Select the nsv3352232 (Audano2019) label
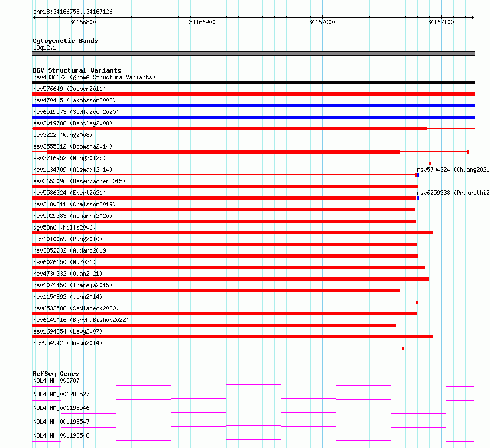 tap(71, 250)
